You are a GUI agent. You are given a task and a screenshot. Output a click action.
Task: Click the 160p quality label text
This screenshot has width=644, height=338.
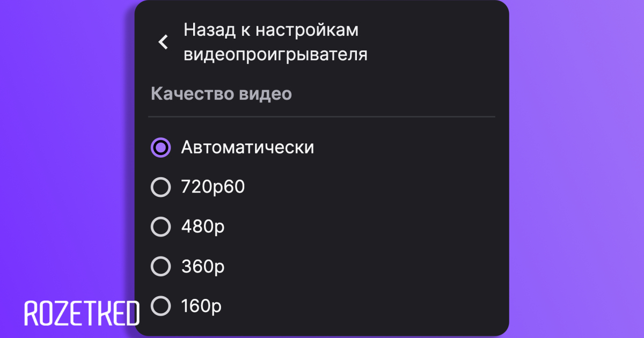pos(201,306)
